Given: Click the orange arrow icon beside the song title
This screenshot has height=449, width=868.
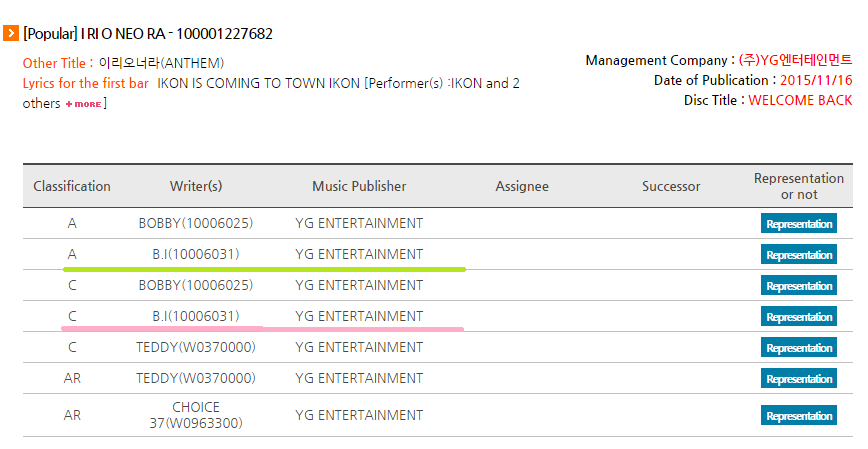Looking at the screenshot, I should [x=11, y=33].
